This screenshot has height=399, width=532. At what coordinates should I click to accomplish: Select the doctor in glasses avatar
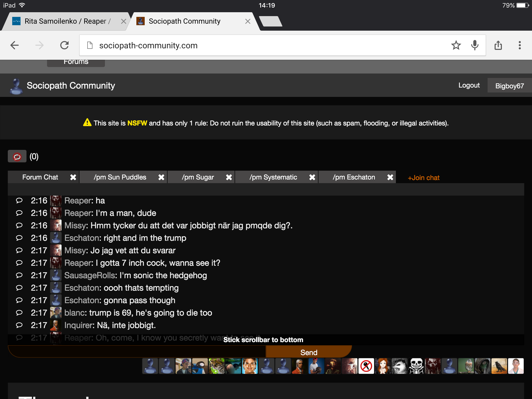(x=516, y=366)
